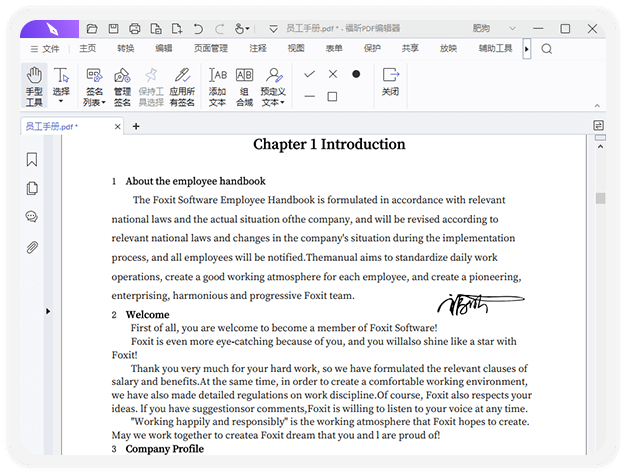This screenshot has height=475, width=626.
Task: Open the comments panel icon
Action: [32, 217]
